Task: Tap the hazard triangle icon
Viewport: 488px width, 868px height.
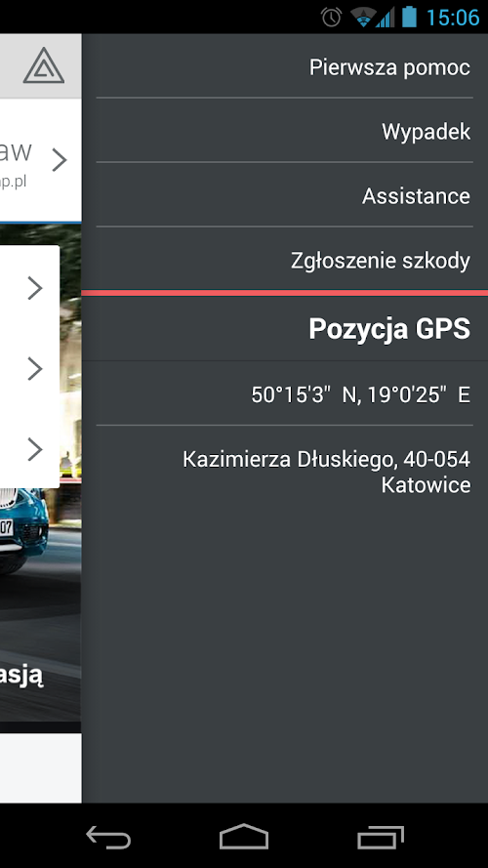Action: pyautogui.click(x=44, y=65)
